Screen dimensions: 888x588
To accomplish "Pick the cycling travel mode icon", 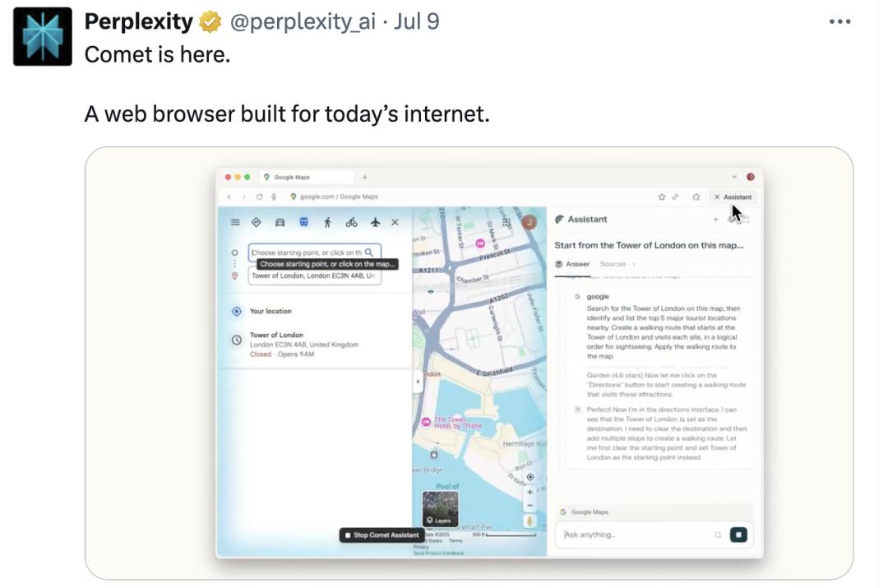I will coord(351,222).
